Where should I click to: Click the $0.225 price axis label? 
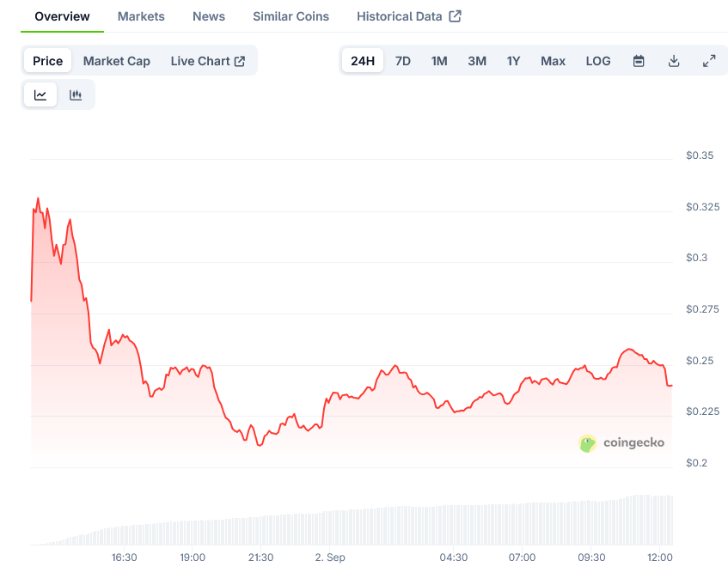(702, 411)
